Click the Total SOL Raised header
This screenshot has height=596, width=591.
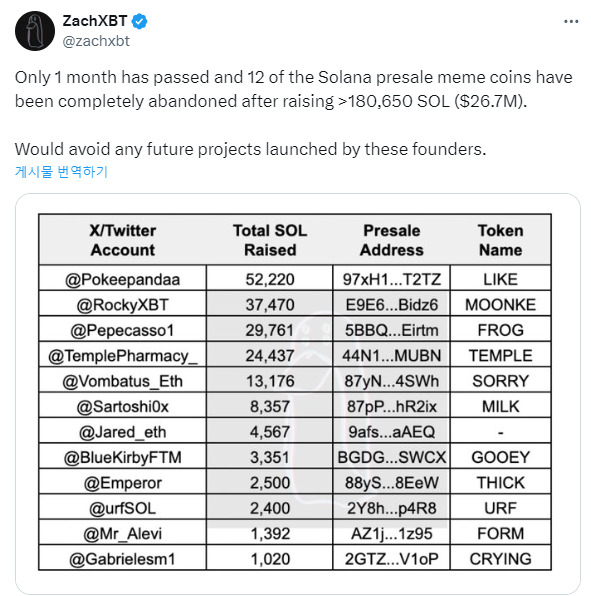pos(270,240)
